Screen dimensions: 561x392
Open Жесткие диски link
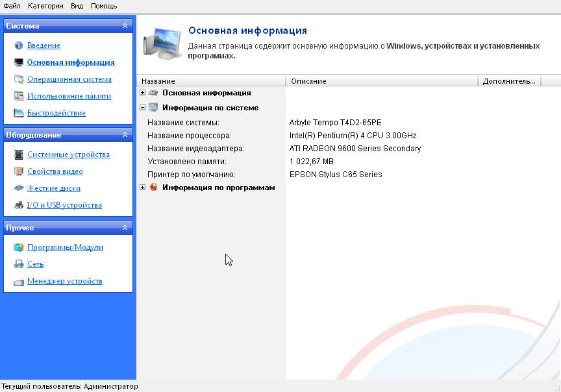(x=54, y=188)
